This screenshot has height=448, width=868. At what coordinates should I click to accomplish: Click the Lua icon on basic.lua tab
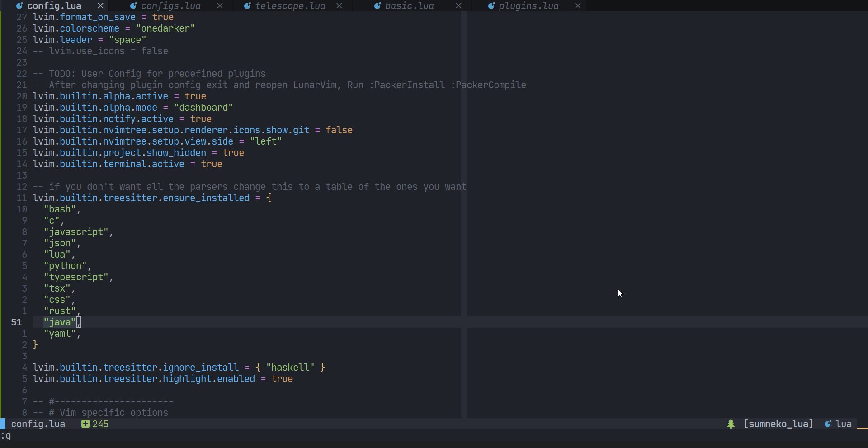point(377,6)
